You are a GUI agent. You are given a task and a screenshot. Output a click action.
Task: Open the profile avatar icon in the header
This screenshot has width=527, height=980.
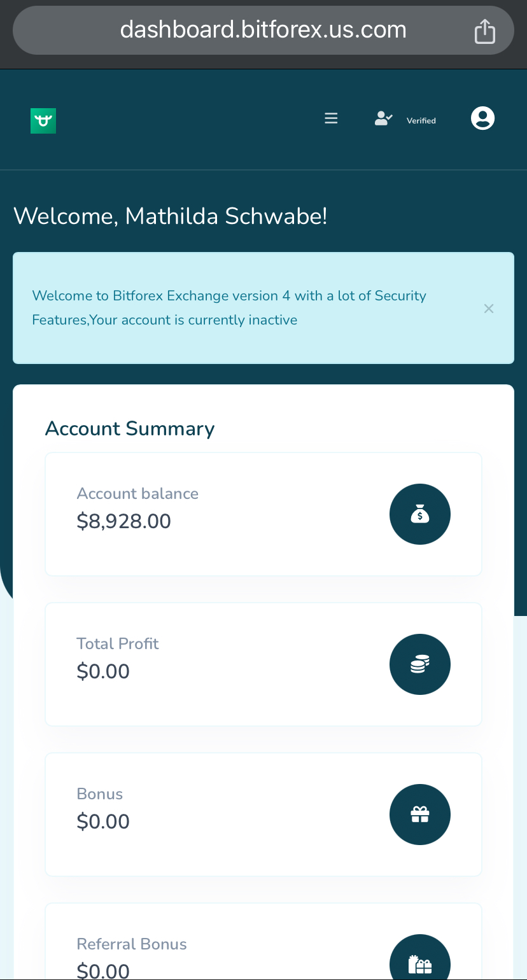(x=482, y=118)
